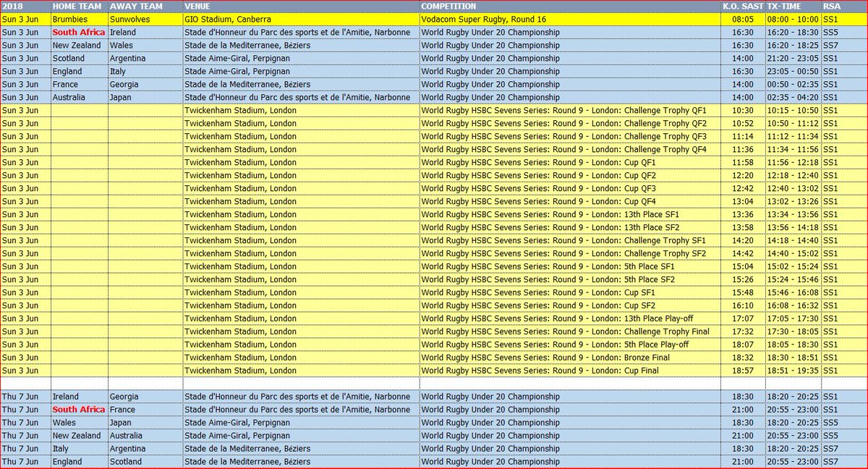Image resolution: width=868 pixels, height=469 pixels.
Task: Click the 18:07 kick-off time cell
Action: (741, 345)
